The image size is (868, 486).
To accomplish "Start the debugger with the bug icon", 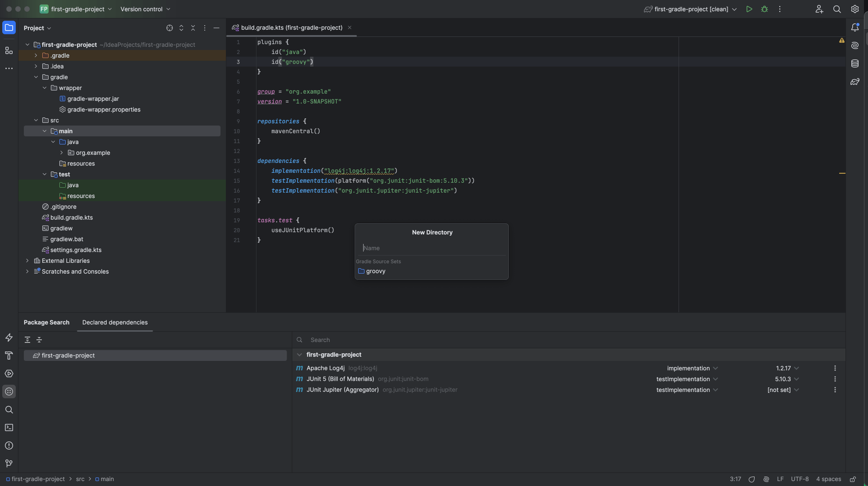I will click(765, 9).
